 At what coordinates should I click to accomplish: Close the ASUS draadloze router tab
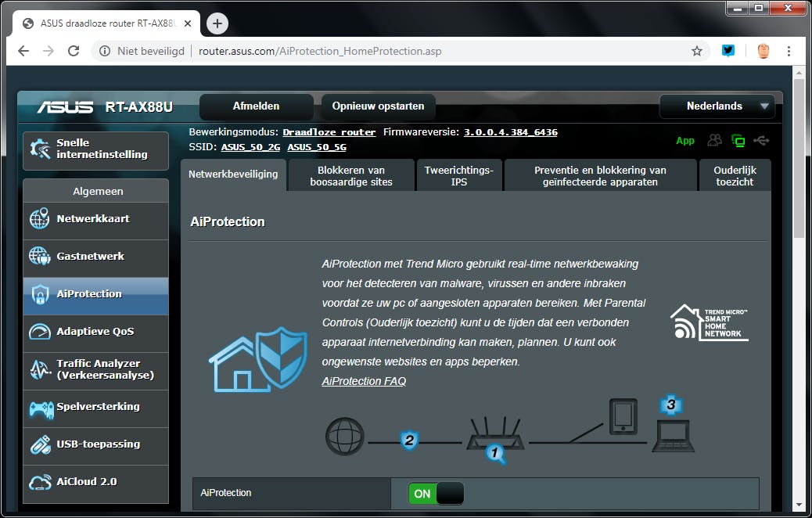pos(188,23)
